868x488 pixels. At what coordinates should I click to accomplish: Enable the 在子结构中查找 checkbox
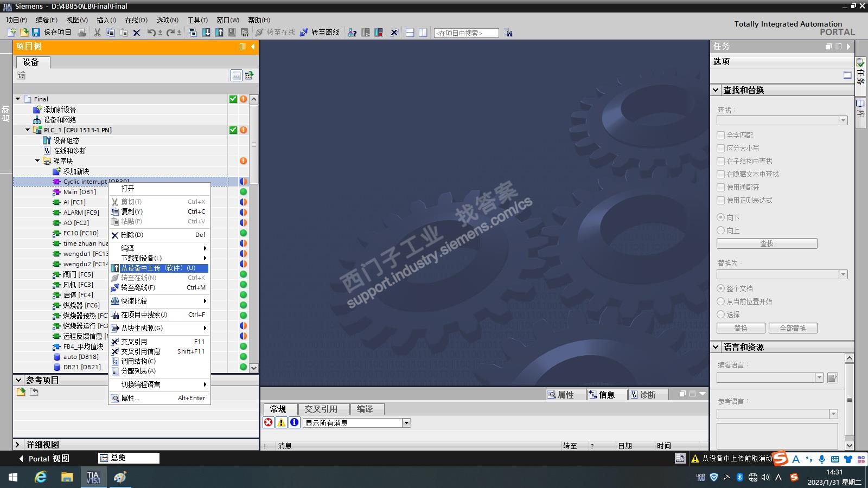coord(721,161)
